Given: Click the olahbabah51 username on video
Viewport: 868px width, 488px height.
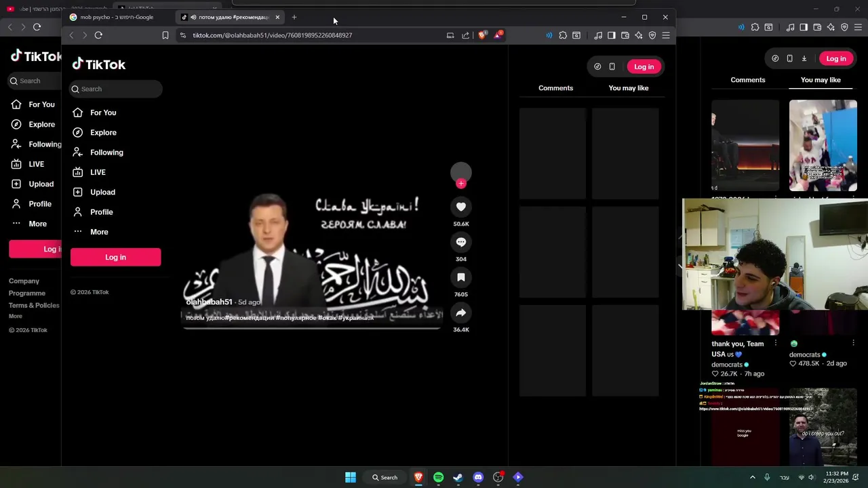Looking at the screenshot, I should [x=209, y=302].
